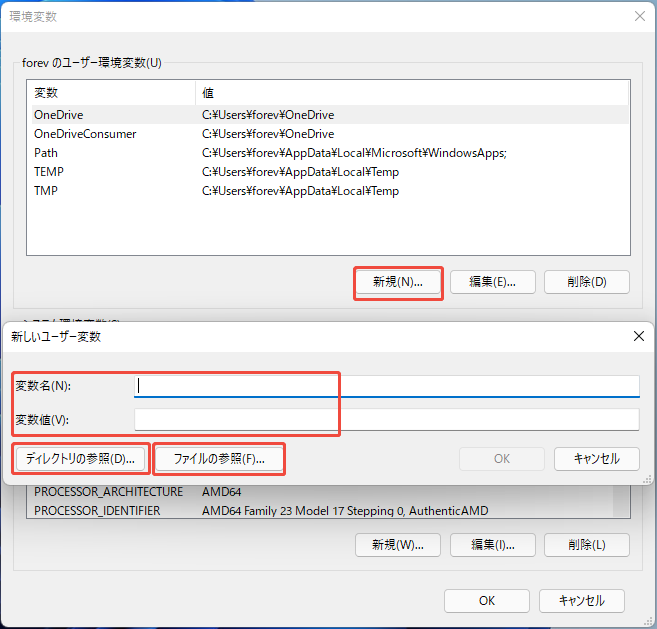This screenshot has width=657, height=629.
Task: Close the 新しいユーザー変数 dialog with X
Action: click(639, 336)
